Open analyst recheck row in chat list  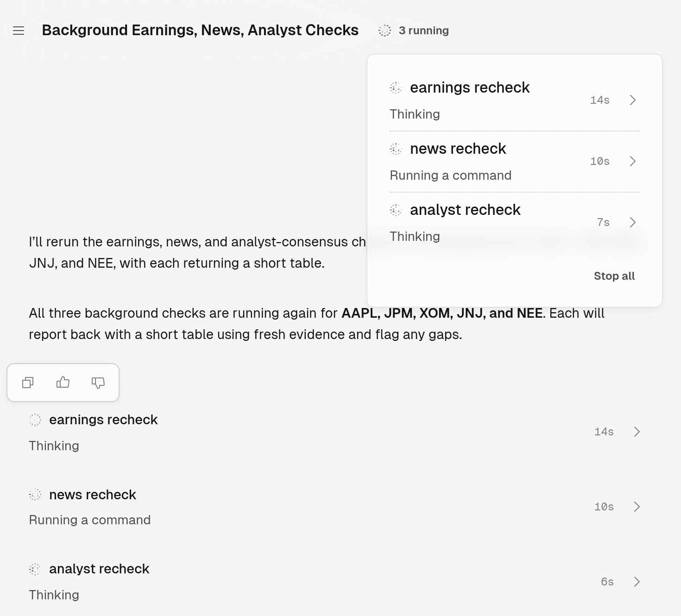tap(335, 582)
